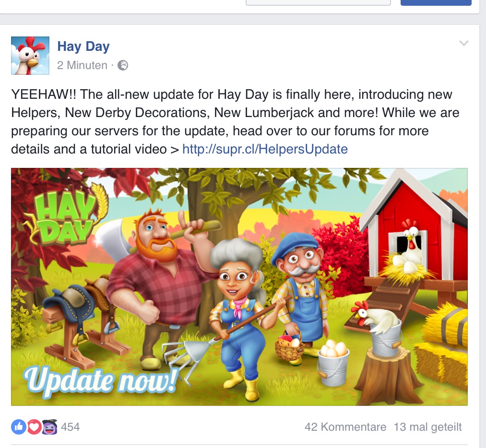Open the Hay Day profile picture
The image size is (486, 448).
coord(30,56)
